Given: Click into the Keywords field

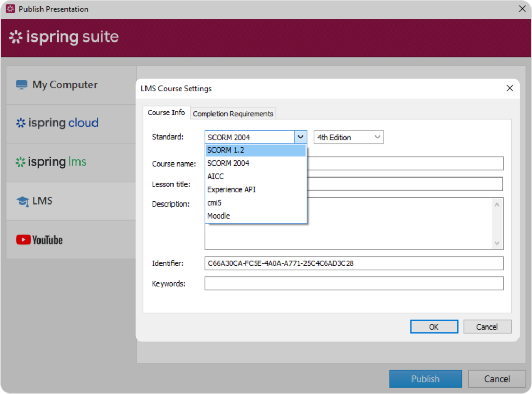Looking at the screenshot, I should pyautogui.click(x=354, y=283).
